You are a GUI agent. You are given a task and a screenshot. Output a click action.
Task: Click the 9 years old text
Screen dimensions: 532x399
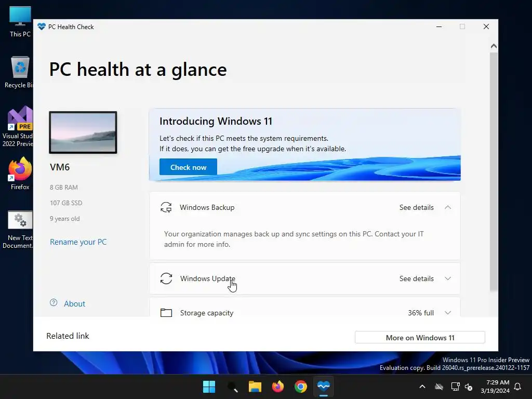[x=65, y=219]
